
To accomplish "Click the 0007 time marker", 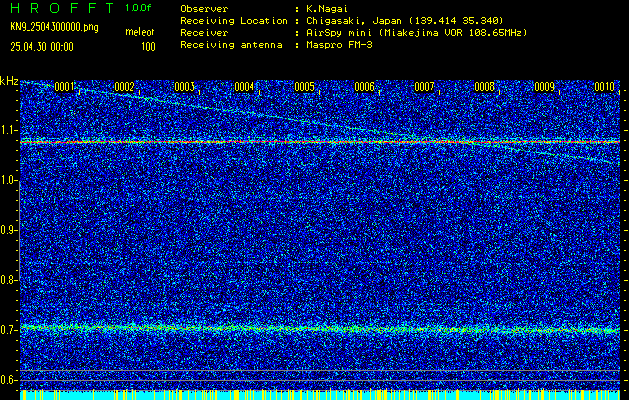I will coord(424,87).
